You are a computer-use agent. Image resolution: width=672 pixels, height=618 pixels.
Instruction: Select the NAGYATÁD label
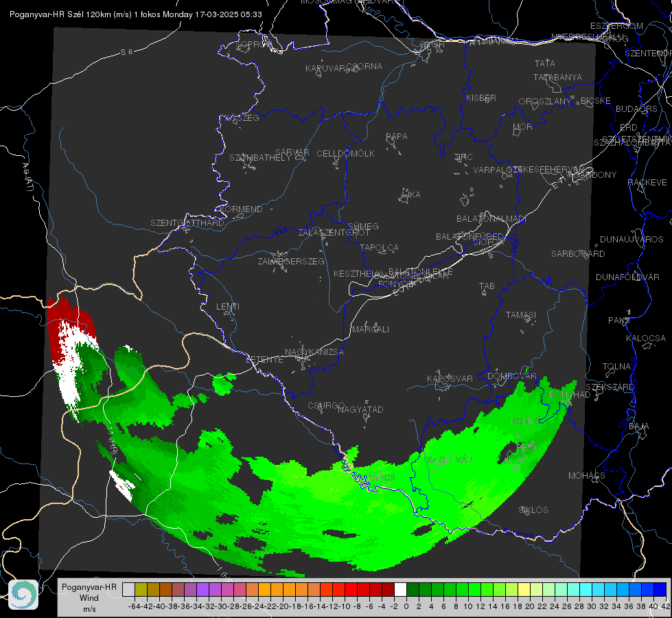point(360,409)
